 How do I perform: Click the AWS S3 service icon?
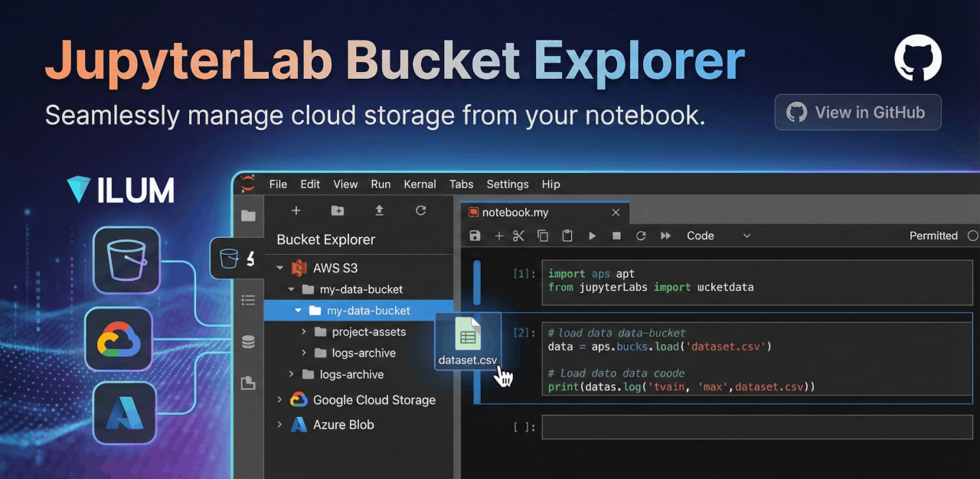click(299, 269)
